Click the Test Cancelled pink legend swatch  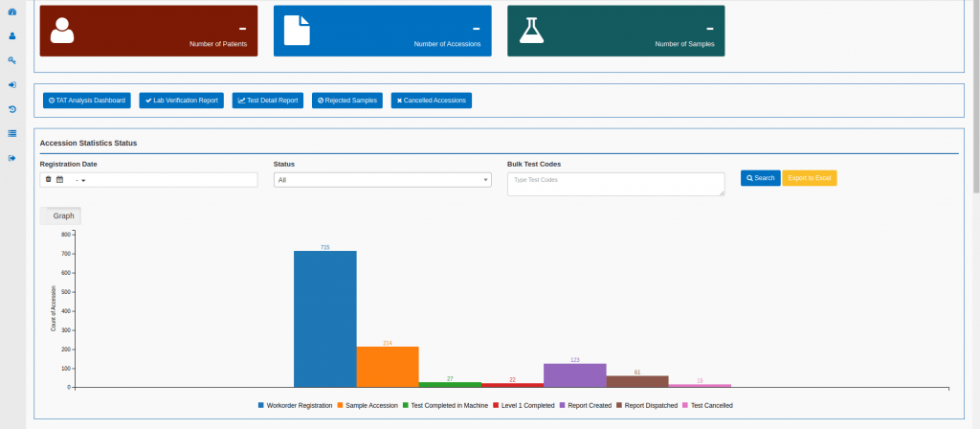coord(685,406)
